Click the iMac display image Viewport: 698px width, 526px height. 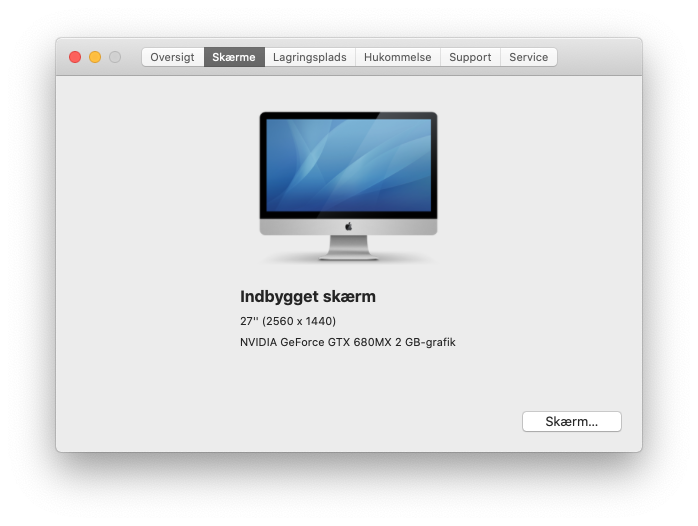point(348,186)
